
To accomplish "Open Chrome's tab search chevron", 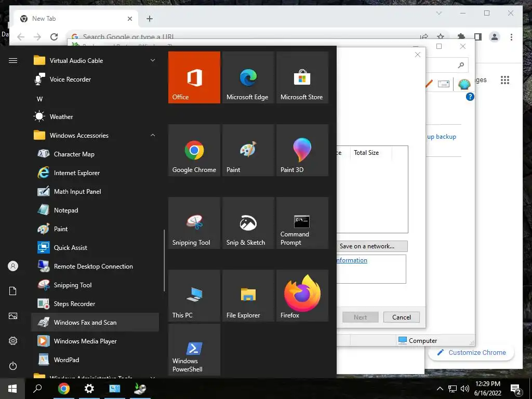I will (438, 13).
